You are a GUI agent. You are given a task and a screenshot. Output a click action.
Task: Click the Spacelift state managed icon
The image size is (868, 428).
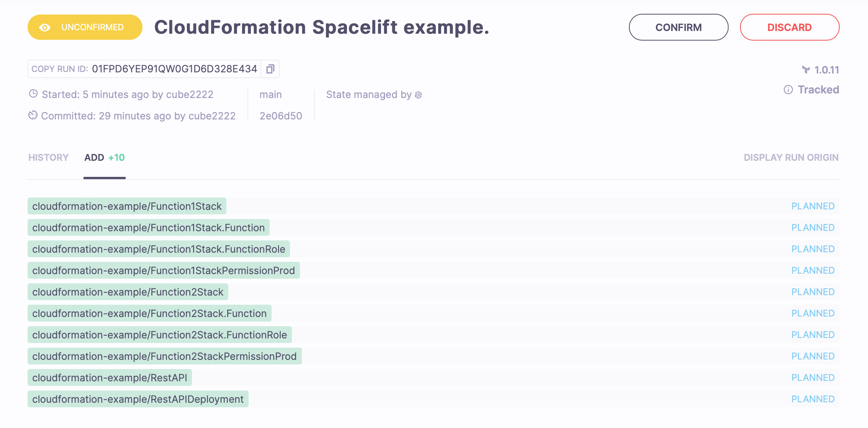(x=418, y=95)
